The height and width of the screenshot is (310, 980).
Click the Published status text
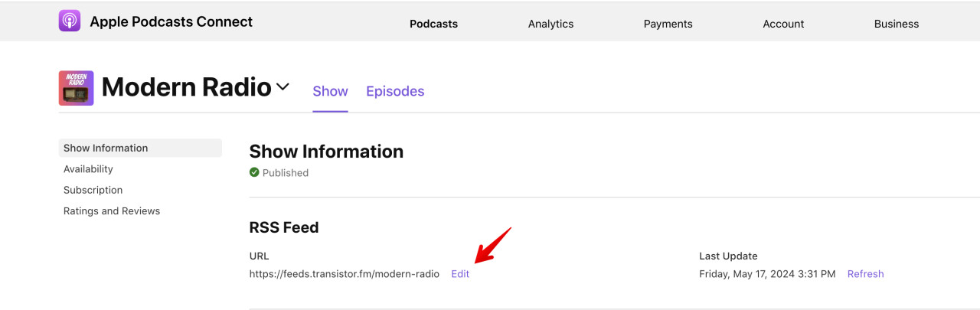[x=286, y=173]
